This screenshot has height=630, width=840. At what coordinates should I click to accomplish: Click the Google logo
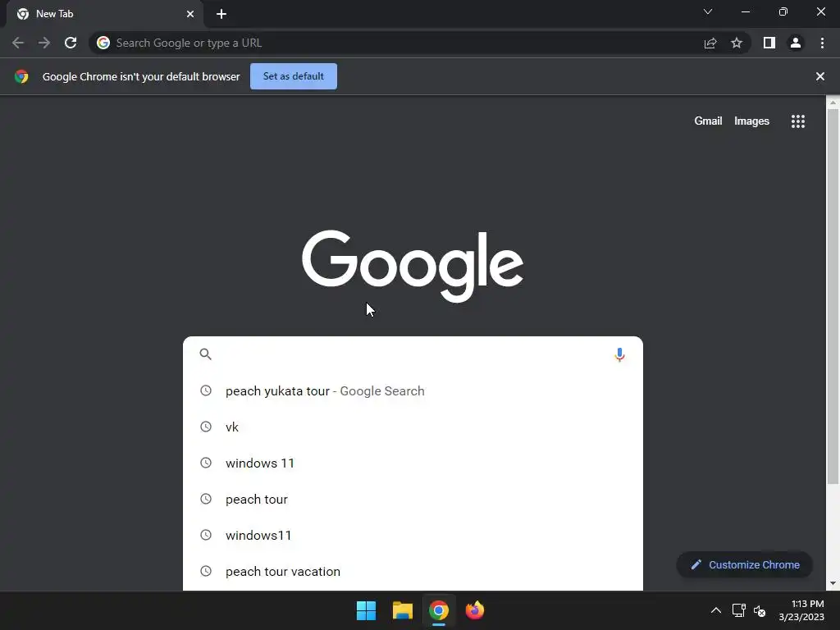tap(413, 267)
